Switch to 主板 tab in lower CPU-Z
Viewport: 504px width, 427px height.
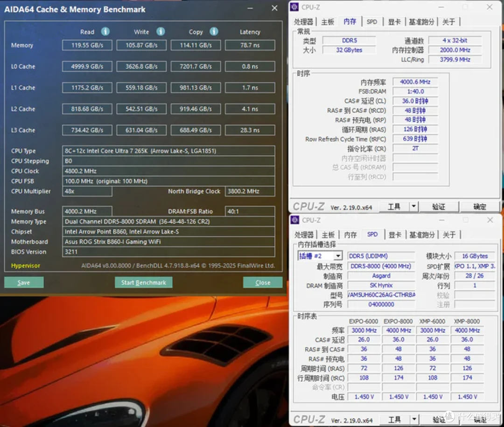(x=329, y=234)
